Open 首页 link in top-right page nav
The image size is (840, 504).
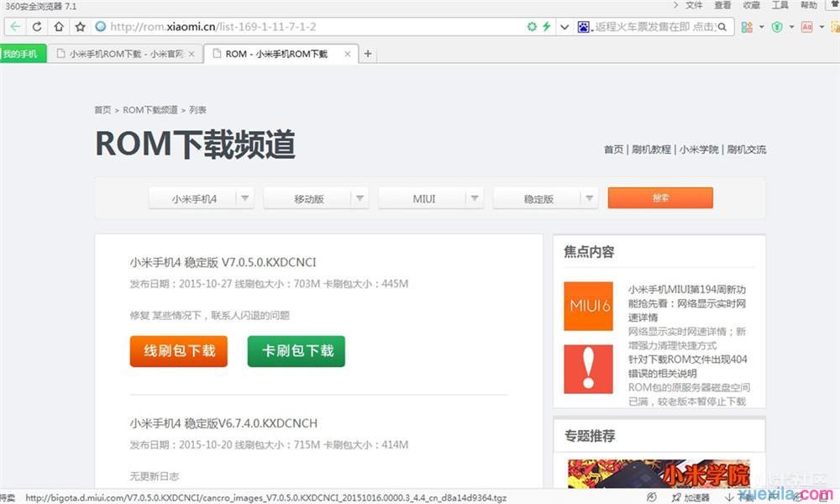pyautogui.click(x=613, y=150)
